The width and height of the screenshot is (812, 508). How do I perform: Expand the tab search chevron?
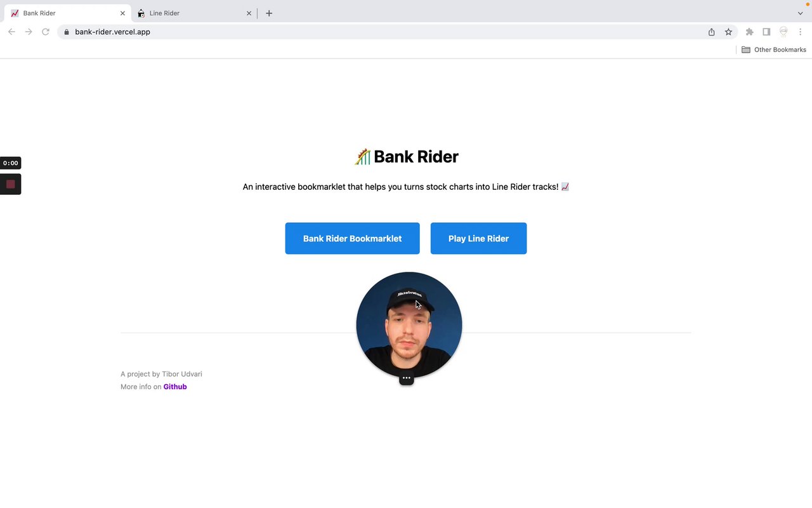point(801,13)
